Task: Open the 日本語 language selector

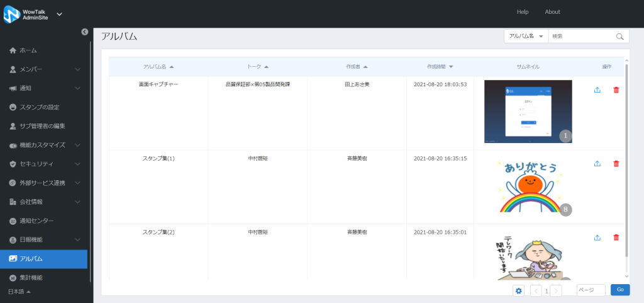Action: click(x=19, y=292)
